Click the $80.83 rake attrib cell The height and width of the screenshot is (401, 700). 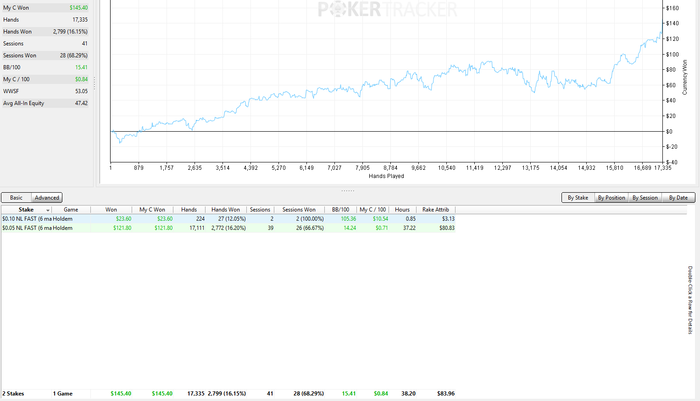click(x=446, y=228)
